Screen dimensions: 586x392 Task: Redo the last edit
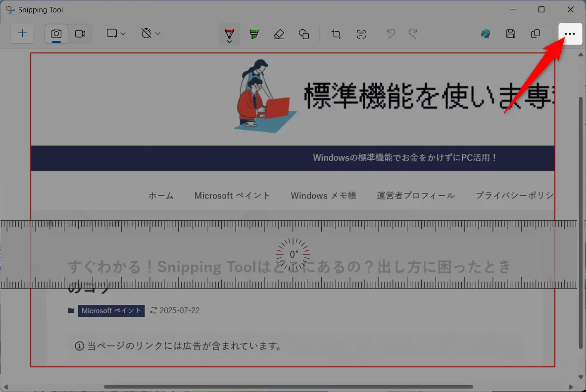413,34
